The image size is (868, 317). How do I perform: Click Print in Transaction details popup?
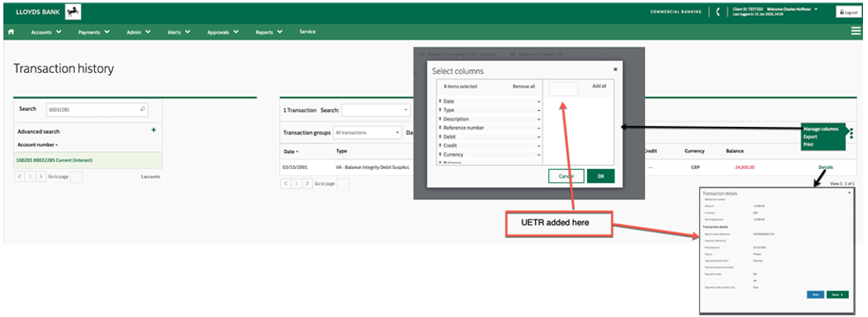tap(815, 295)
